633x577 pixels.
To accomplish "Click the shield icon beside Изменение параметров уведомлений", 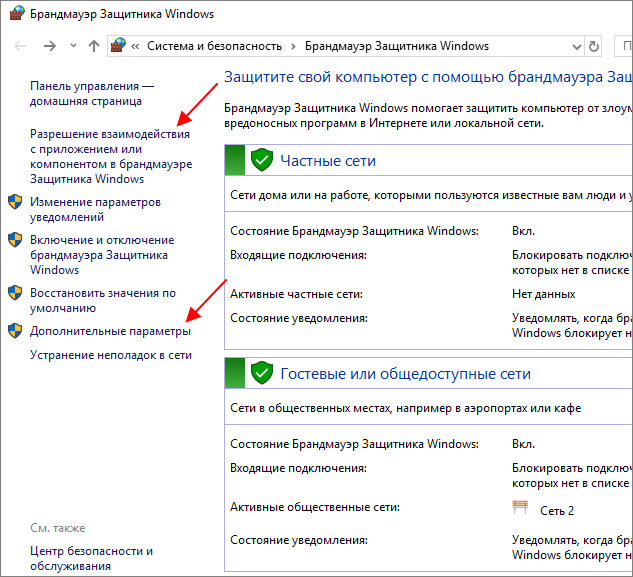I will click(x=15, y=201).
